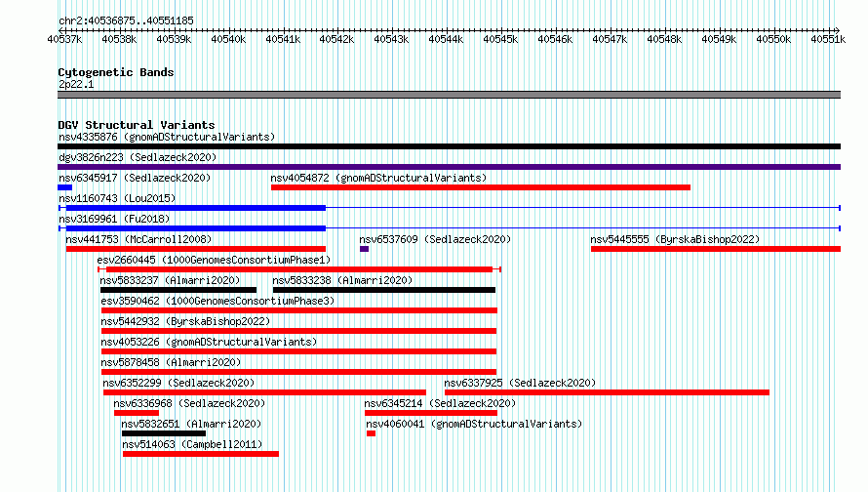Select the red nsv514063 variant bar
The height and width of the screenshot is (492, 868).
(201, 454)
